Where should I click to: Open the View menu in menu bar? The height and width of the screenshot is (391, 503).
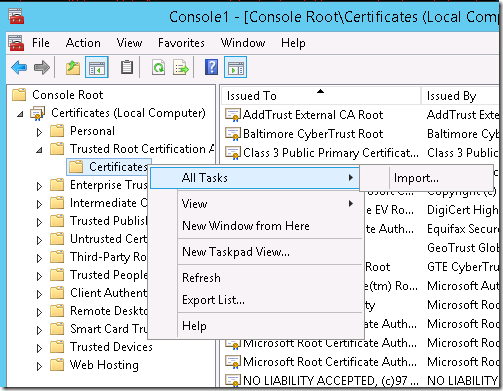coord(129,43)
